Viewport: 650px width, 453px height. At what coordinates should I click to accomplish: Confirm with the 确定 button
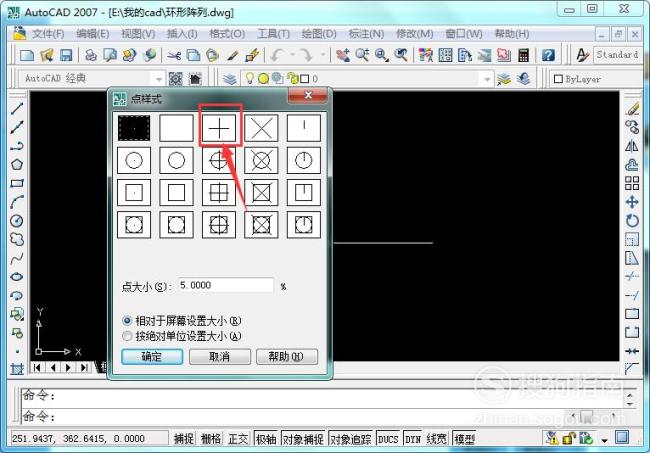152,356
